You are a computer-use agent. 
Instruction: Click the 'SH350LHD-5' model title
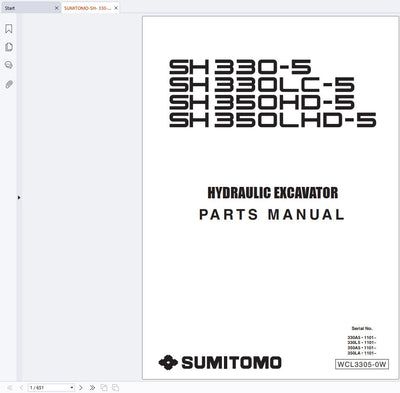point(273,120)
